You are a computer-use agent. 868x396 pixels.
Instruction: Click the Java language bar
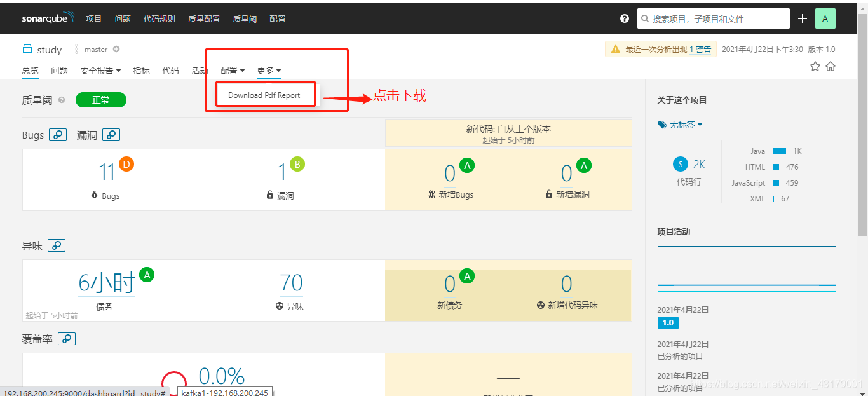(779, 151)
